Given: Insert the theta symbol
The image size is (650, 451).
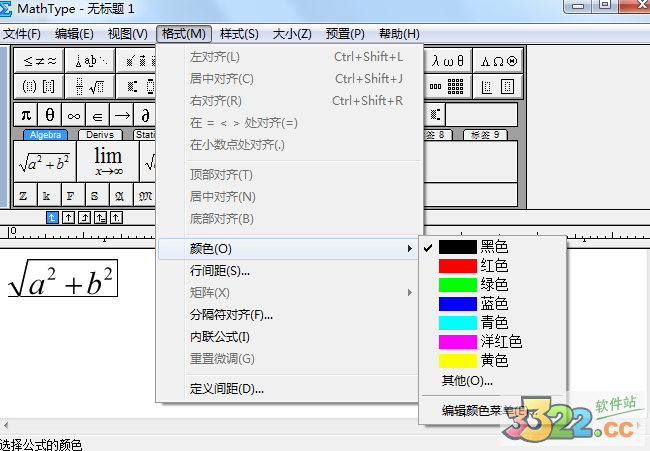Looking at the screenshot, I should click(x=50, y=115).
